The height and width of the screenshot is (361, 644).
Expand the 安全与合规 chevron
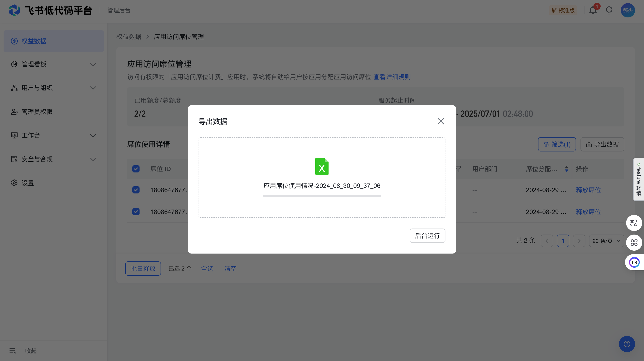[x=93, y=159]
